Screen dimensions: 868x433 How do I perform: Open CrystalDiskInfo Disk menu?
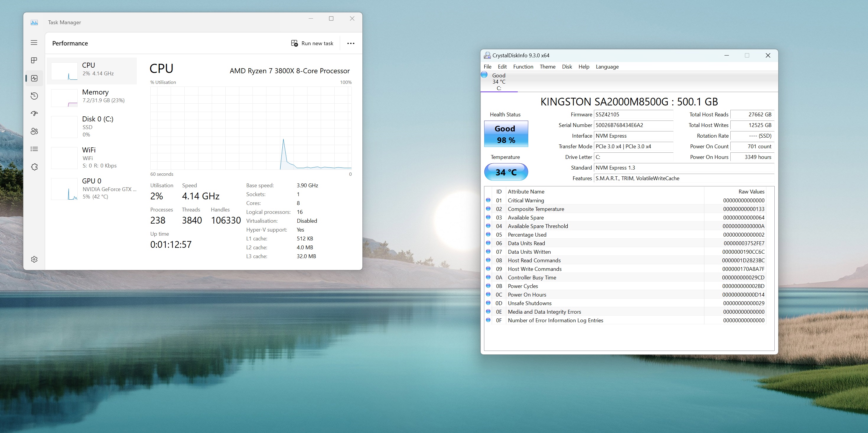(567, 67)
